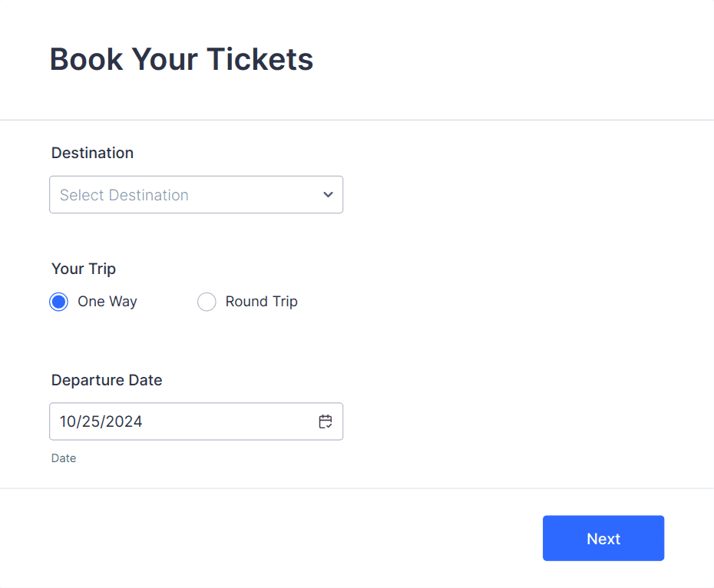
Task: Click the Book Your Tickets heading
Action: point(181,59)
